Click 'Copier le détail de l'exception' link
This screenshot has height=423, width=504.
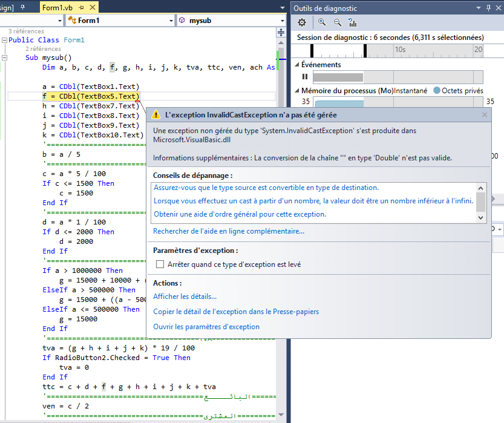pyautogui.click(x=235, y=312)
